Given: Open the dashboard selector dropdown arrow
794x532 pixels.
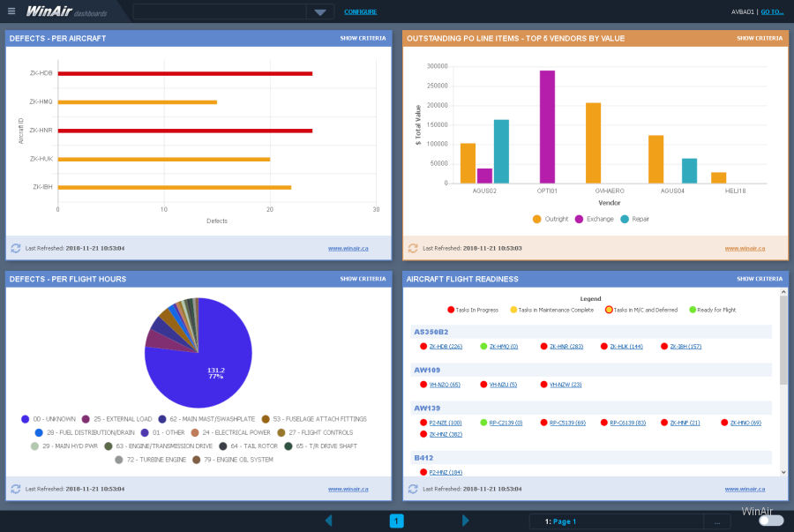Looking at the screenshot, I should pos(319,11).
